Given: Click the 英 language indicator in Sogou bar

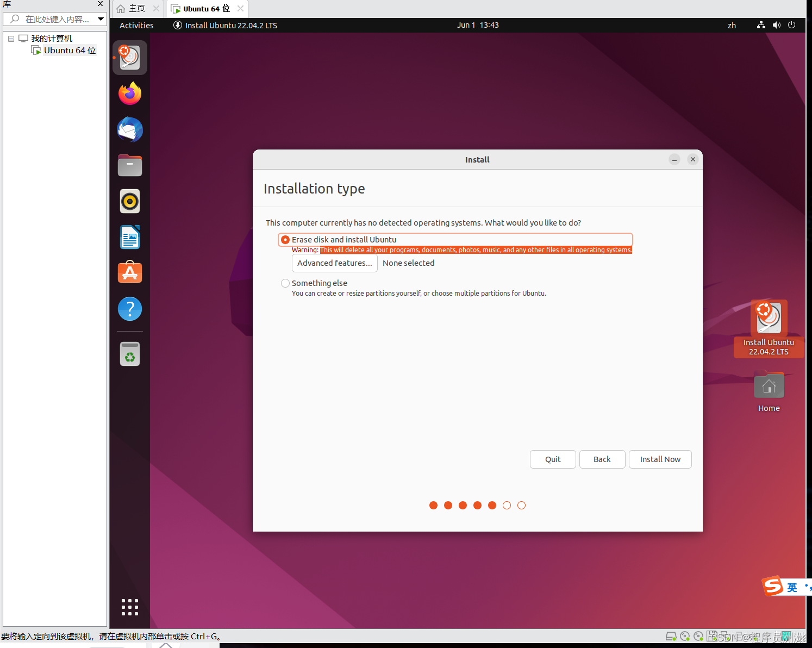Looking at the screenshot, I should coord(792,588).
